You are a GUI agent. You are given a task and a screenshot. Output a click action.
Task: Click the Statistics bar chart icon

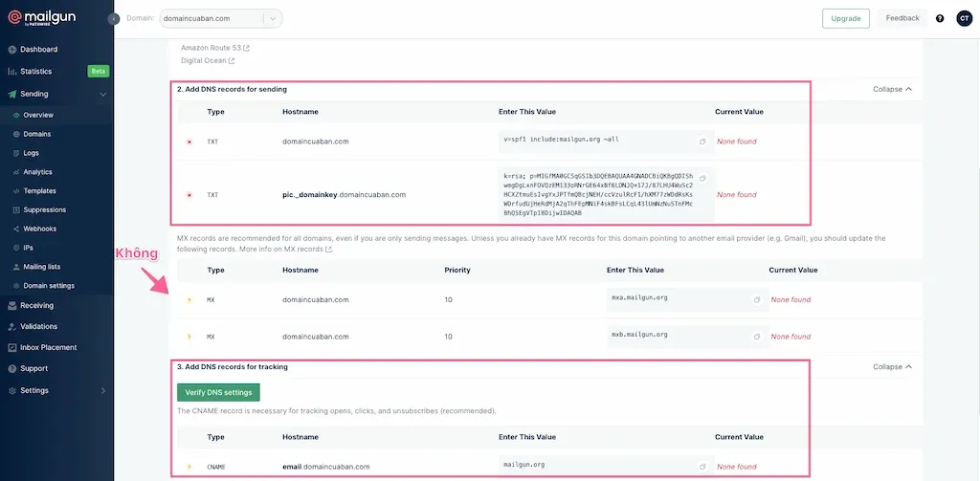pyautogui.click(x=11, y=71)
